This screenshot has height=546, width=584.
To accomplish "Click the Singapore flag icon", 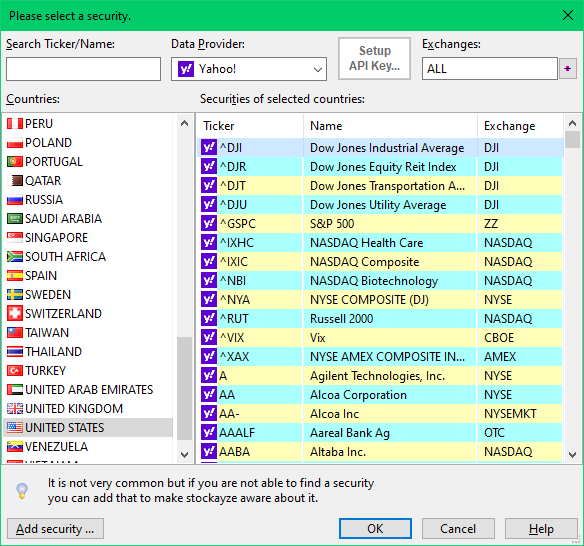I will pyautogui.click(x=15, y=238).
